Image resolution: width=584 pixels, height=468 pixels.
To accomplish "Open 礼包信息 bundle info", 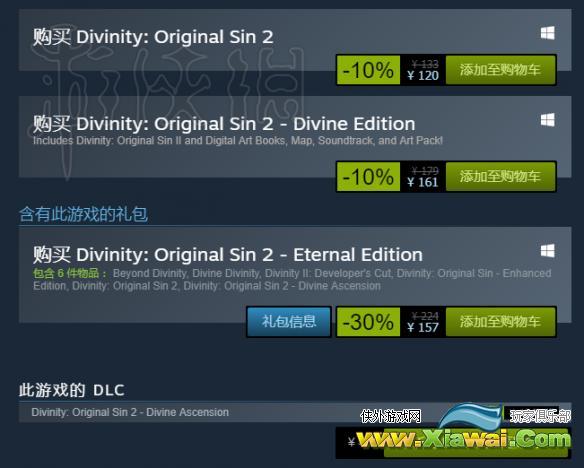I will pos(289,322).
